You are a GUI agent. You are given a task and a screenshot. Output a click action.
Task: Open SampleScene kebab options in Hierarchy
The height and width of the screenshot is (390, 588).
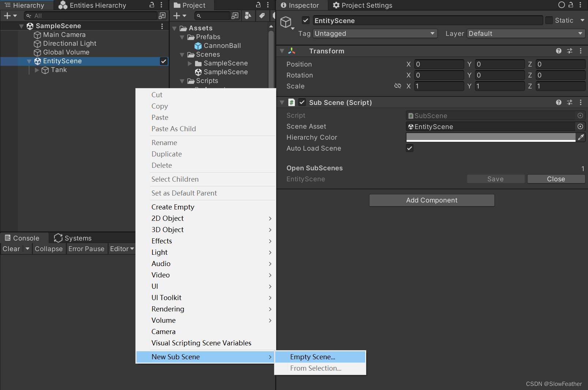pyautogui.click(x=162, y=26)
